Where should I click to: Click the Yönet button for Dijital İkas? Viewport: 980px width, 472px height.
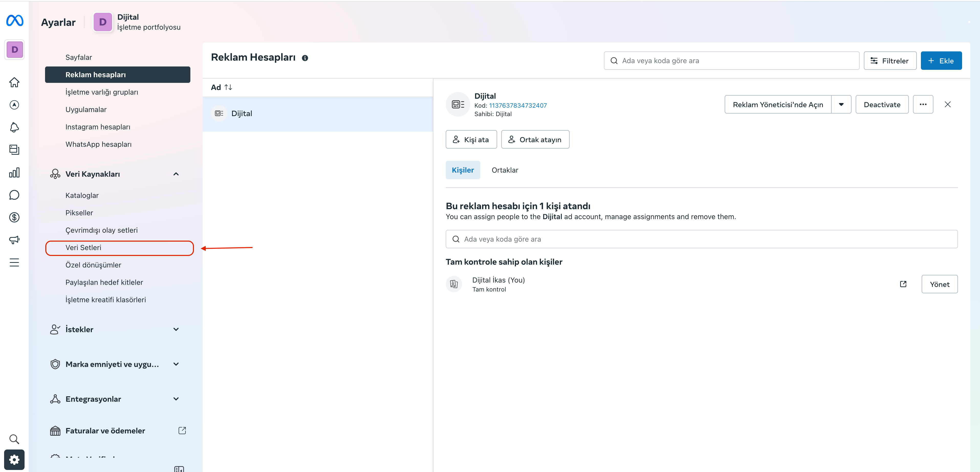tap(940, 284)
